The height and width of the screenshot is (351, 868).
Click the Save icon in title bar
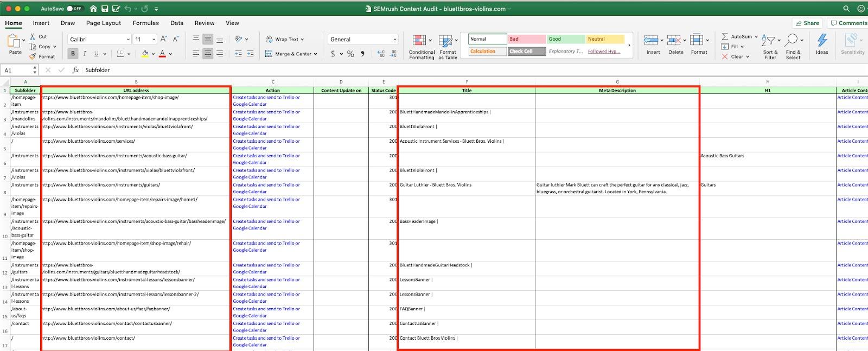point(105,9)
